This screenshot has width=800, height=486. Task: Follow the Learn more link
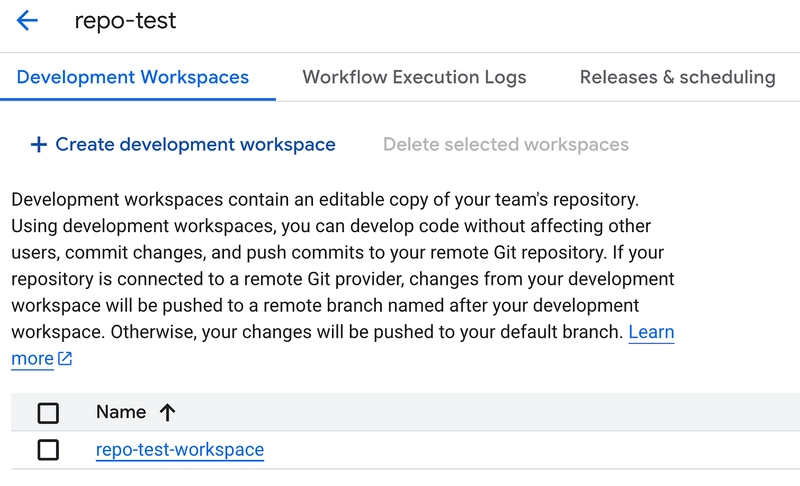point(651,332)
